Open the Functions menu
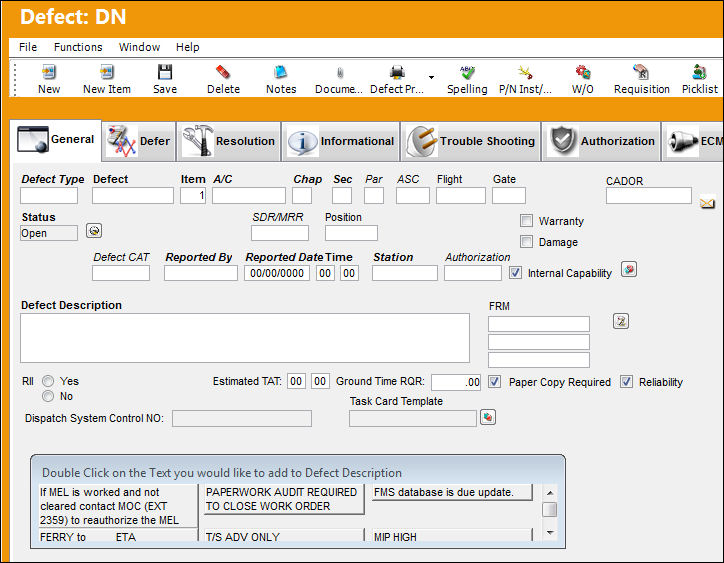 [78, 47]
